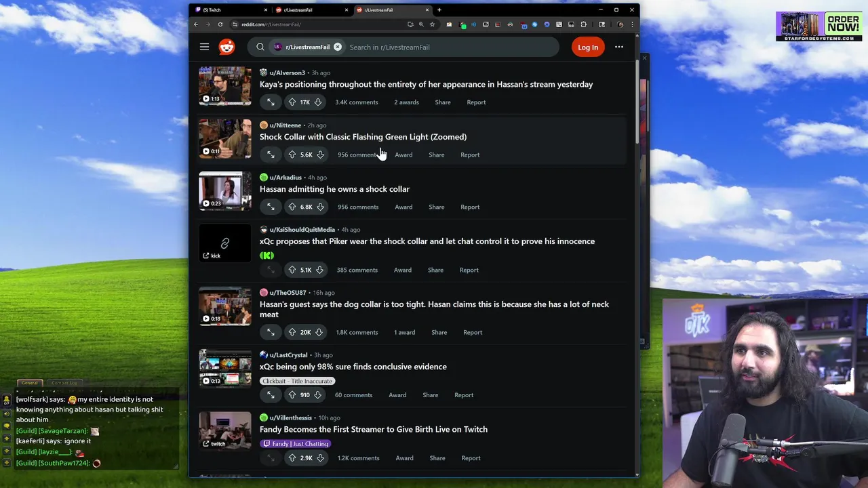
Task: Close the (5) Twitch browser tab
Action: (266, 10)
